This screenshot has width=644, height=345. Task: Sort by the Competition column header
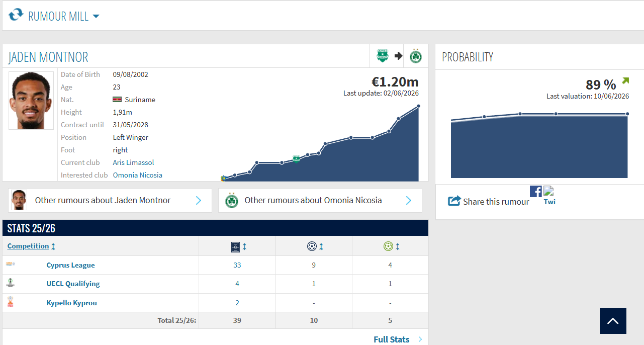(x=28, y=246)
